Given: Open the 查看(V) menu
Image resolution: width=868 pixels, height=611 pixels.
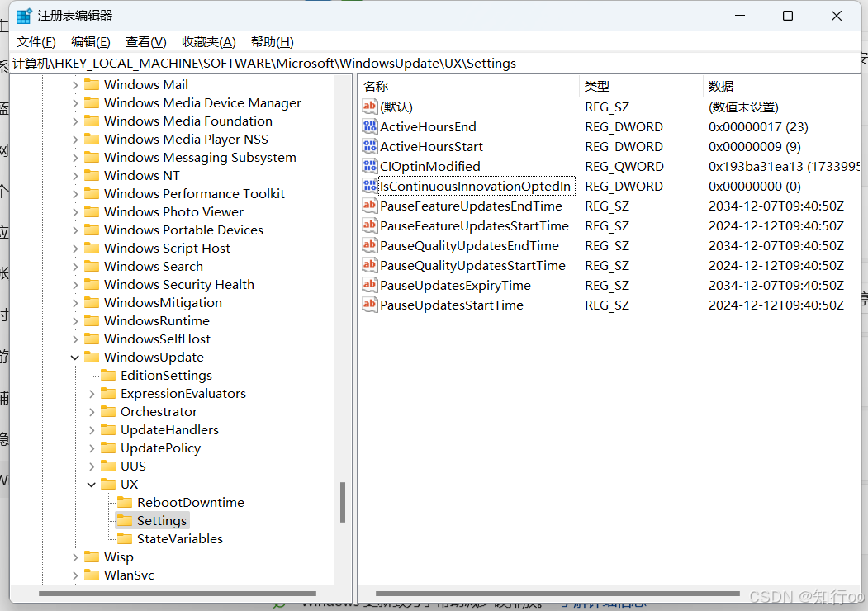Looking at the screenshot, I should 145,42.
